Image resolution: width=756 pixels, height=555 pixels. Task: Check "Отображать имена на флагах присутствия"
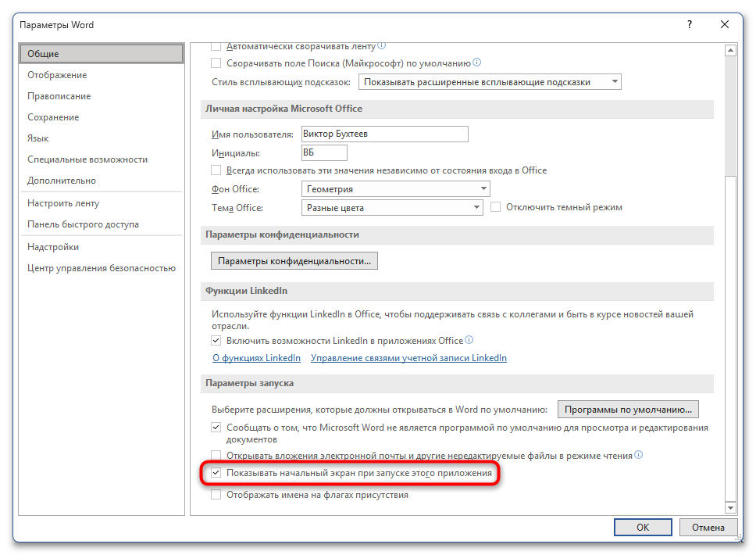216,494
